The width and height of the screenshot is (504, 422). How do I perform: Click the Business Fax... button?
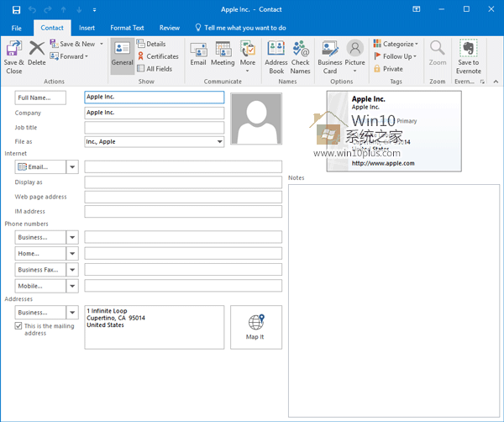tap(40, 270)
